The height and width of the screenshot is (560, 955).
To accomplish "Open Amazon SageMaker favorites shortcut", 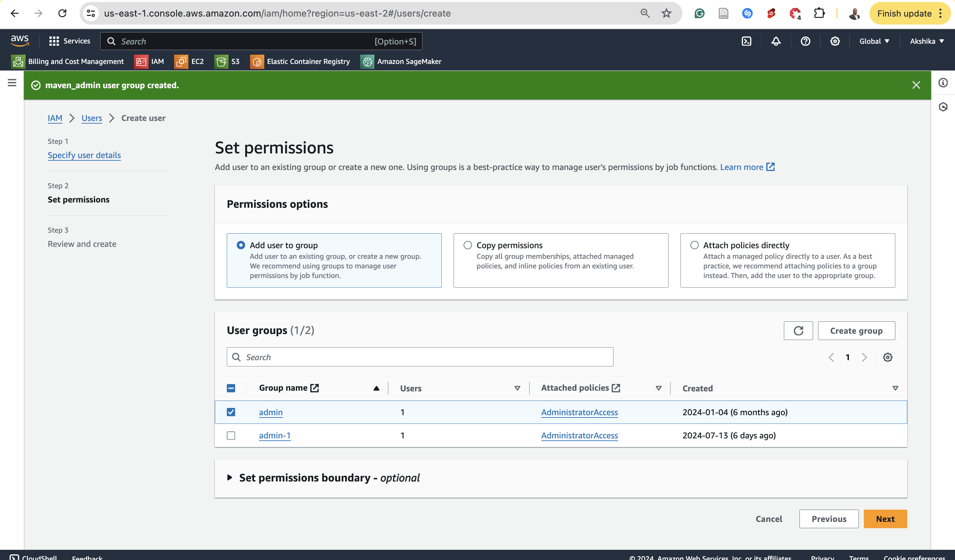I will (x=401, y=61).
